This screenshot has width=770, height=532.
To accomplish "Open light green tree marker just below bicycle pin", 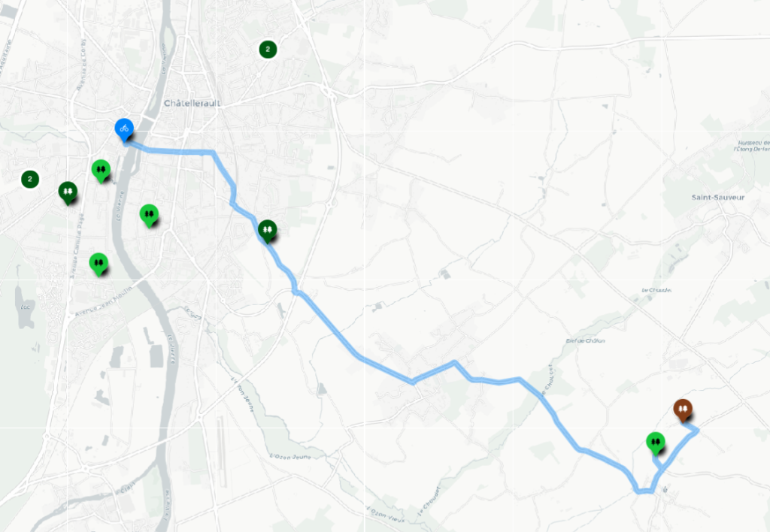I will click(101, 171).
